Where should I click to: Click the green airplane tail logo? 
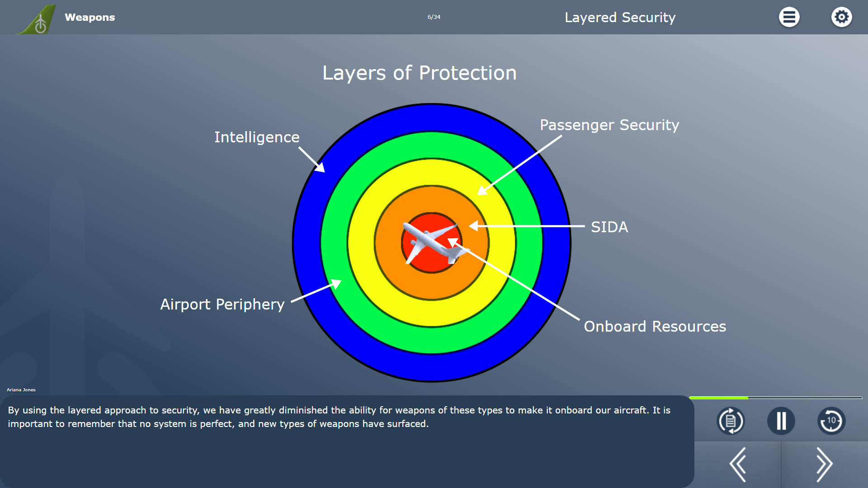pyautogui.click(x=36, y=19)
